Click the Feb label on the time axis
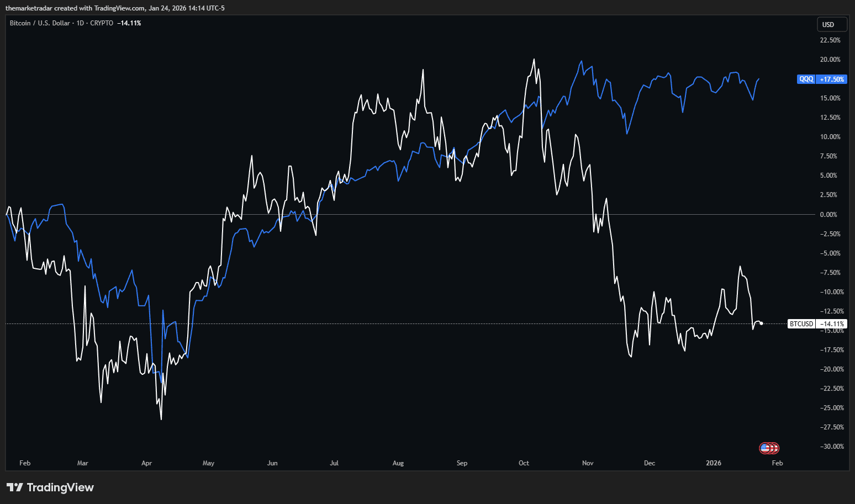 pyautogui.click(x=25, y=463)
